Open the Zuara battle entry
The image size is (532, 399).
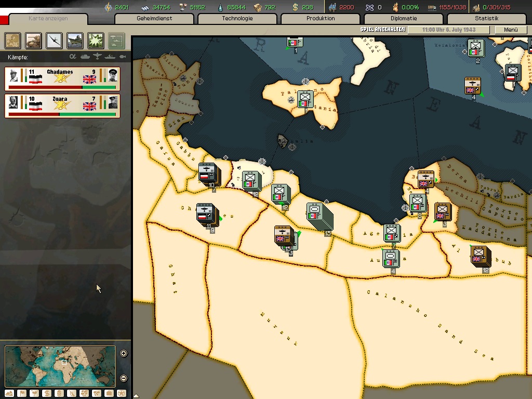point(62,106)
